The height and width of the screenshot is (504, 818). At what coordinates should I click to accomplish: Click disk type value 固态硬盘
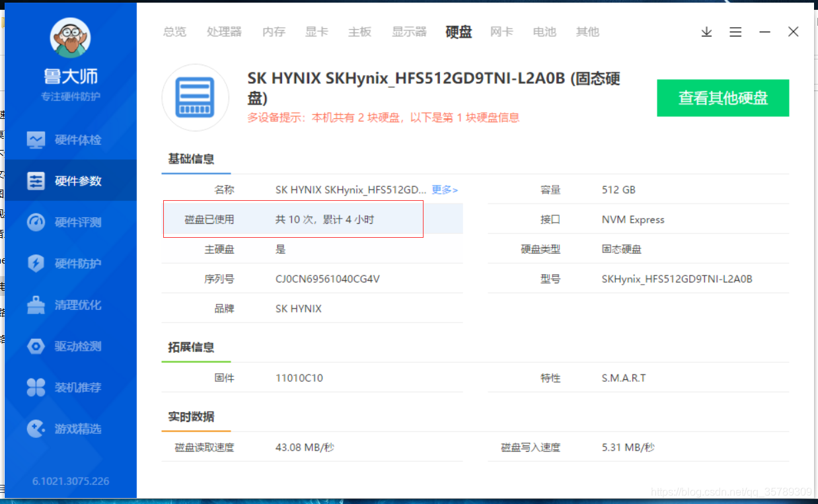pos(622,249)
